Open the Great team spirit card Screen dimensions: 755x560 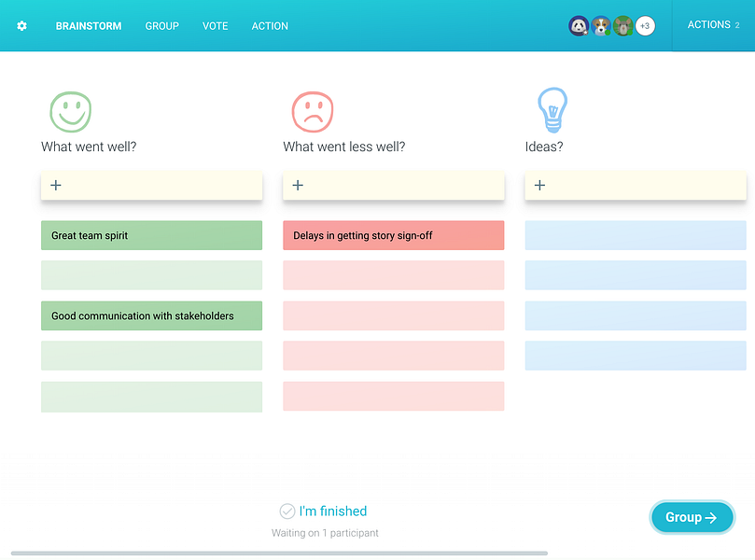(152, 235)
